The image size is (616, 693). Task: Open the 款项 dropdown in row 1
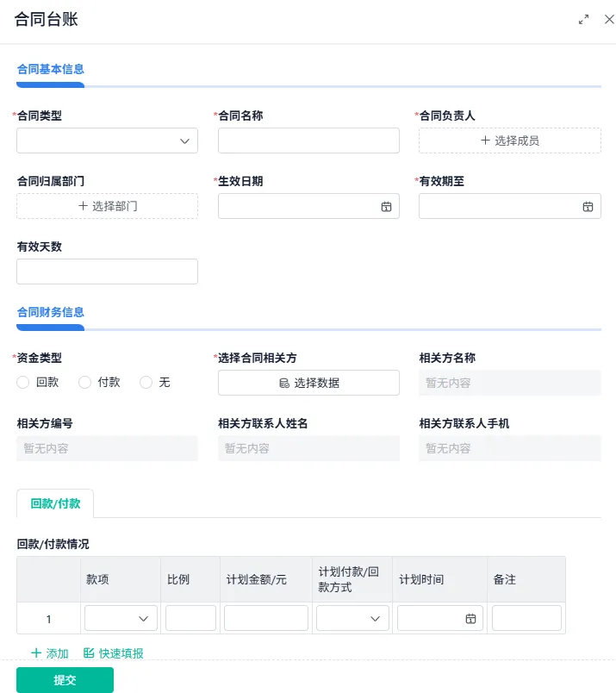[121, 618]
